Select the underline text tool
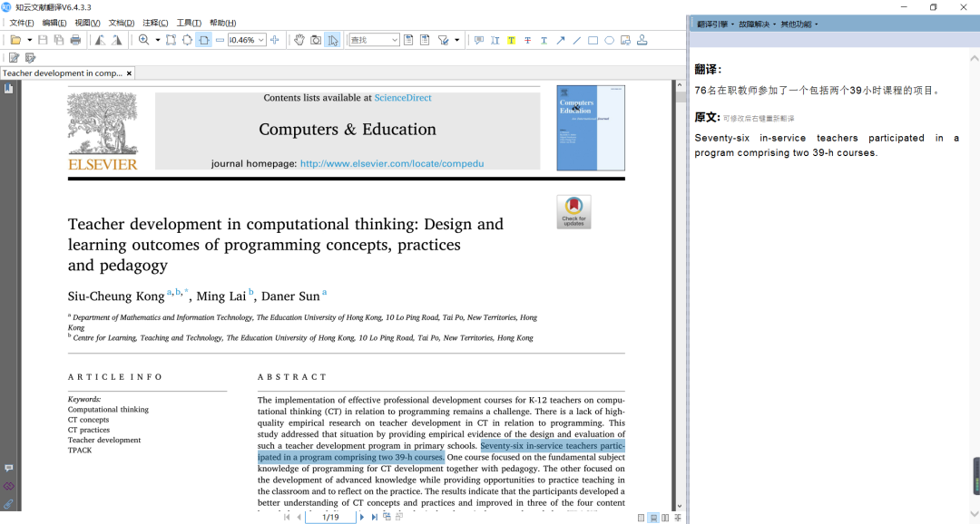Image resolution: width=980 pixels, height=524 pixels. coord(544,40)
